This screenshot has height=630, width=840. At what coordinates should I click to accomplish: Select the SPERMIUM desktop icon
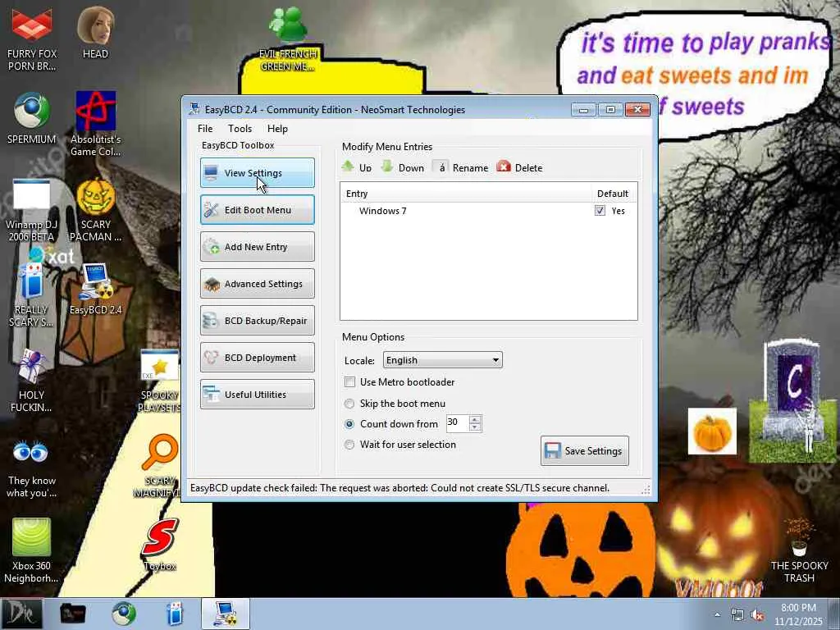(32, 118)
